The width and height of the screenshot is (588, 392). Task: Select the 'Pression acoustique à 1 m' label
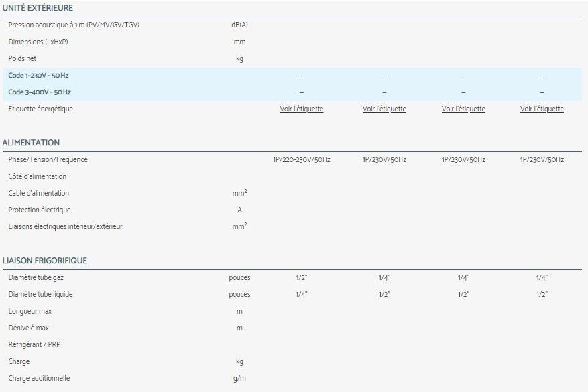74,25
